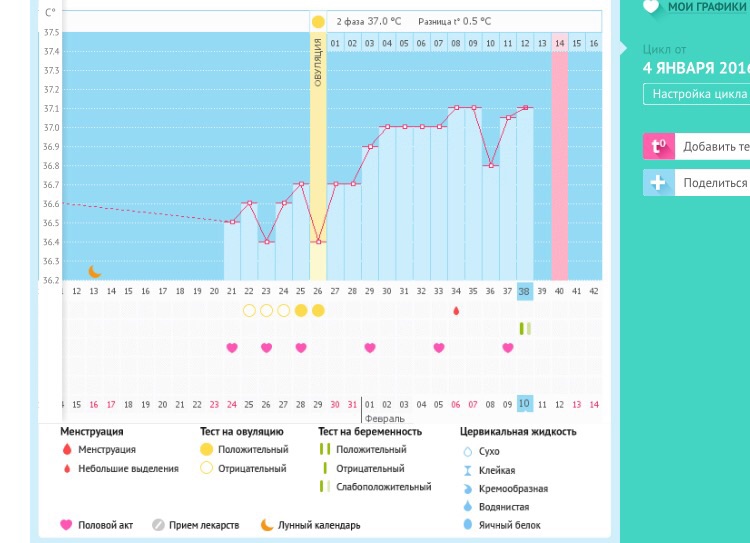
Task: Select the red spotting drop on cycle day 34
Action: tap(456, 311)
